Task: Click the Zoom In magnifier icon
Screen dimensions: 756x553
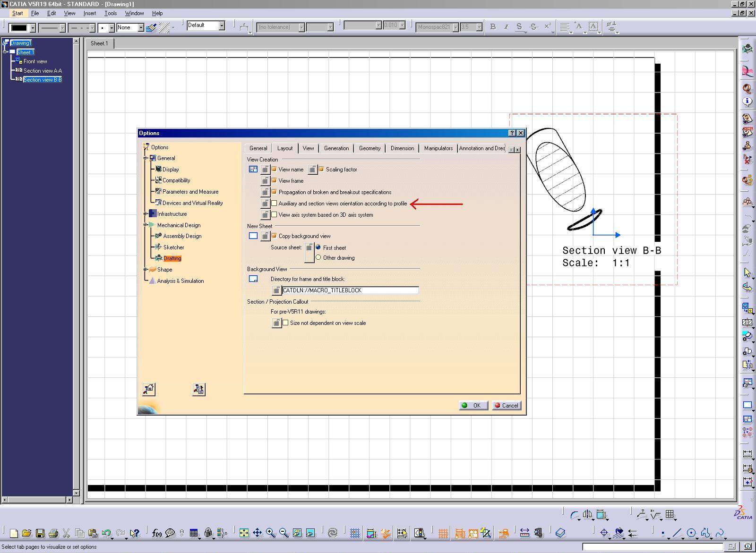Action: click(x=271, y=533)
